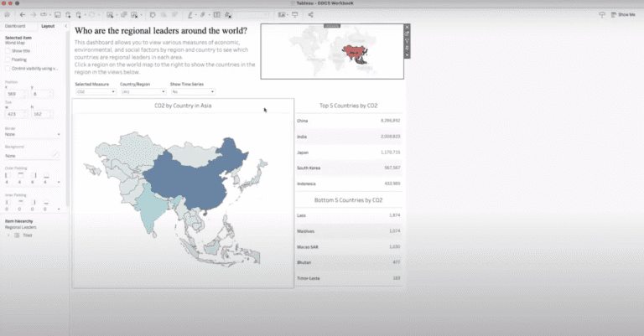Open the Selected Measure dropdown
This screenshot has width=644, height=336.
pos(96,92)
